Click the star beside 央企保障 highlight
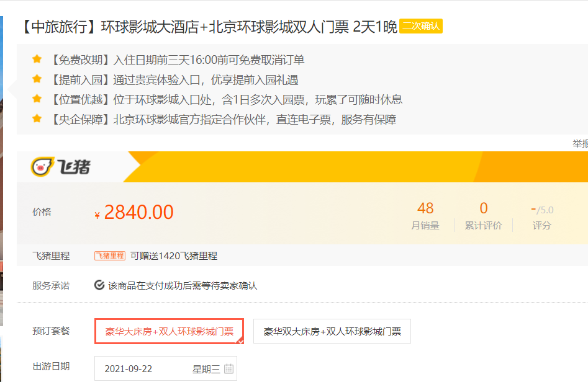This screenshot has height=382, width=588. [37, 119]
